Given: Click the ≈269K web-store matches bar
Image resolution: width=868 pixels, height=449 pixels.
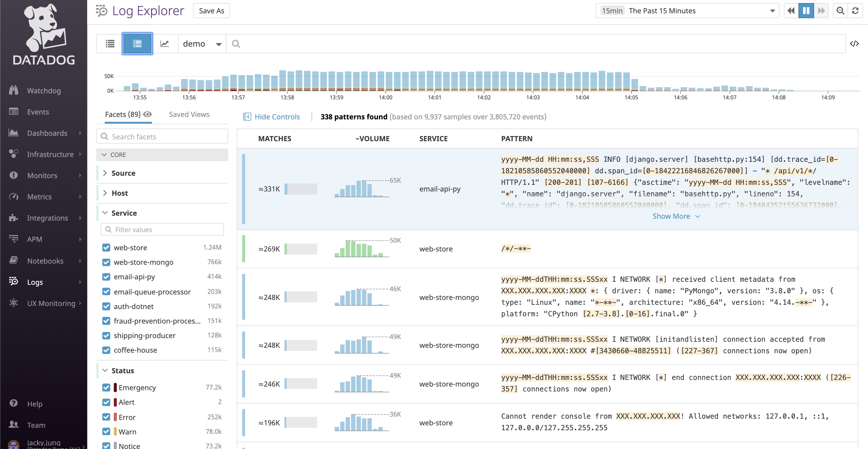Looking at the screenshot, I should click(301, 249).
